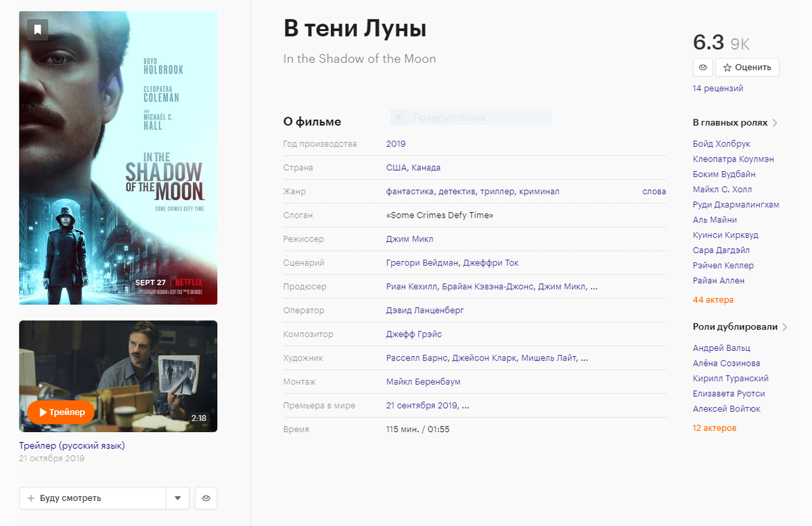This screenshot has width=812, height=526.
Task: Show all 12 актеров who dubbed
Action: tap(715, 429)
